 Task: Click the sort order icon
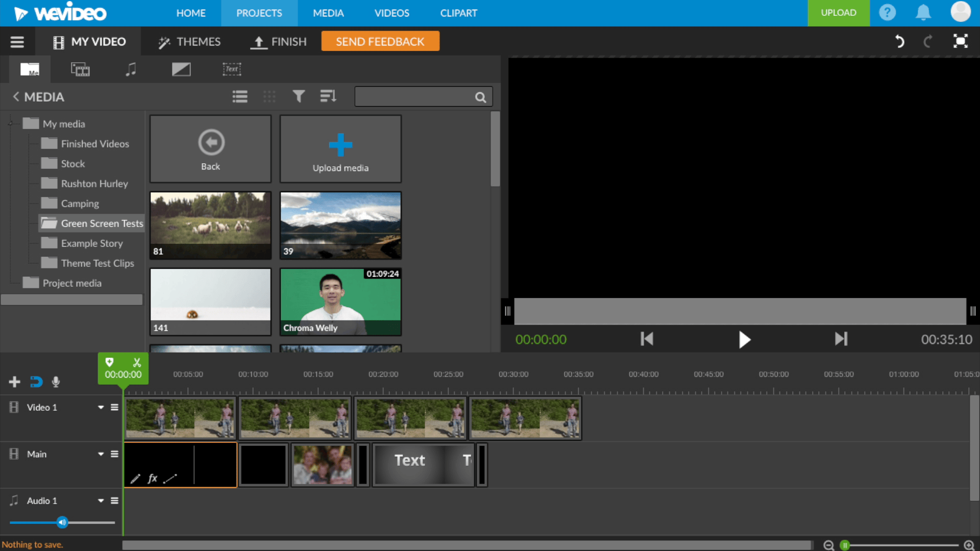coord(328,96)
